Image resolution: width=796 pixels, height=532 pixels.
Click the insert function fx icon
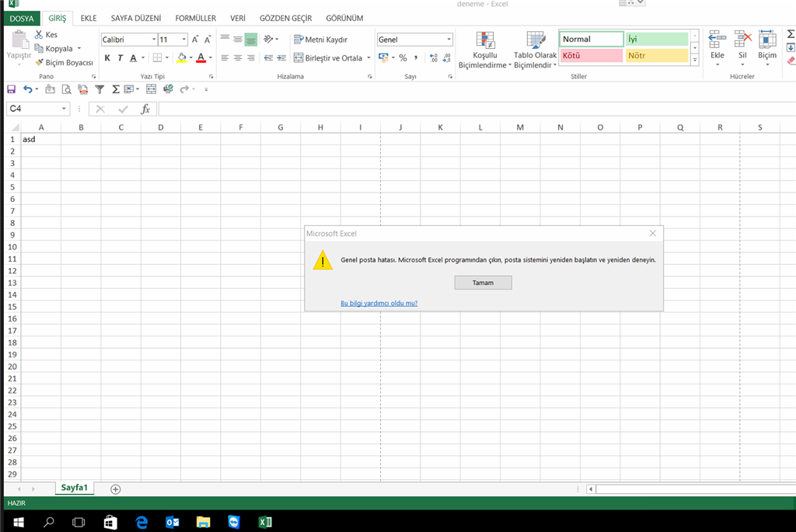point(145,109)
